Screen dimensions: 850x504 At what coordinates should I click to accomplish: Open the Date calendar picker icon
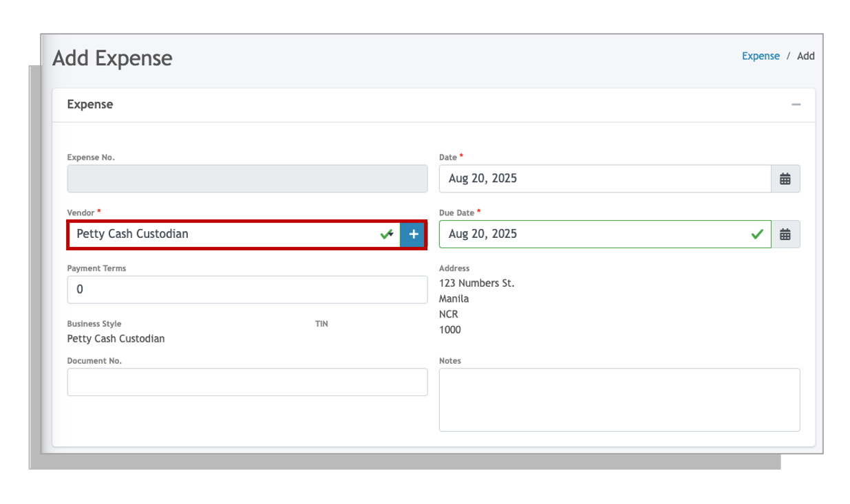pos(785,179)
